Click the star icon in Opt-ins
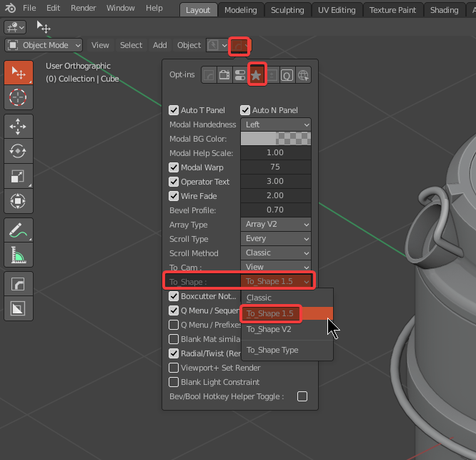This screenshot has height=460, width=476. coord(256,74)
